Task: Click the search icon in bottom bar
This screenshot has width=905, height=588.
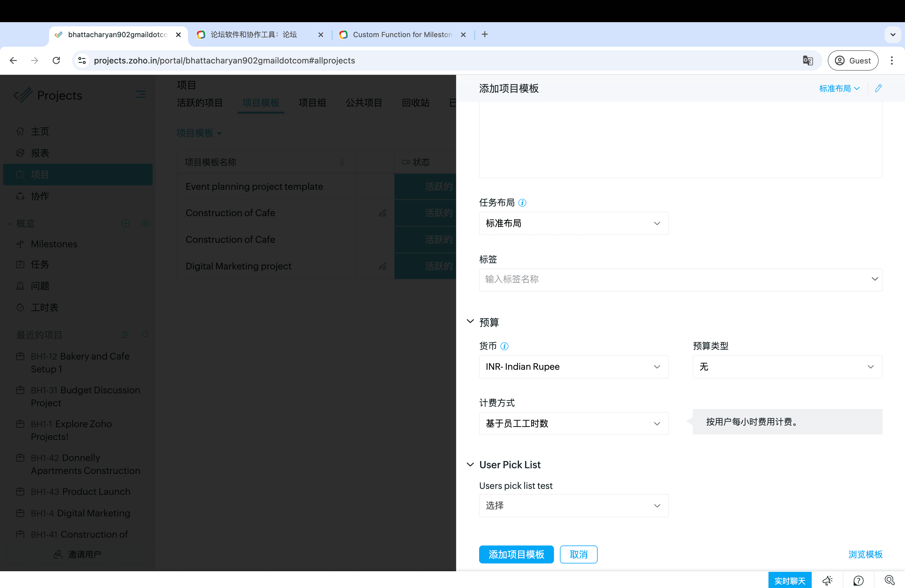Action: click(889, 581)
